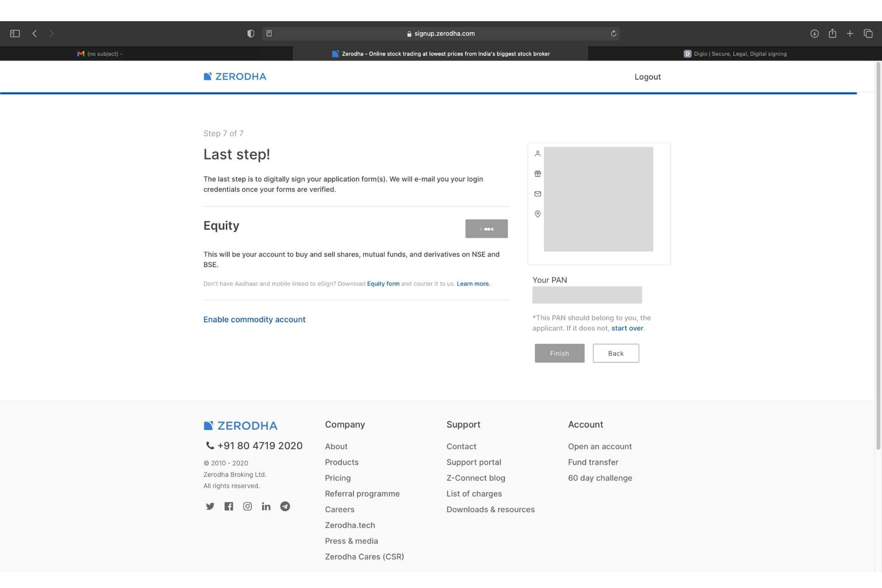Click the Zerodha logo in the footer
The width and height of the screenshot is (882, 588).
[x=240, y=425]
